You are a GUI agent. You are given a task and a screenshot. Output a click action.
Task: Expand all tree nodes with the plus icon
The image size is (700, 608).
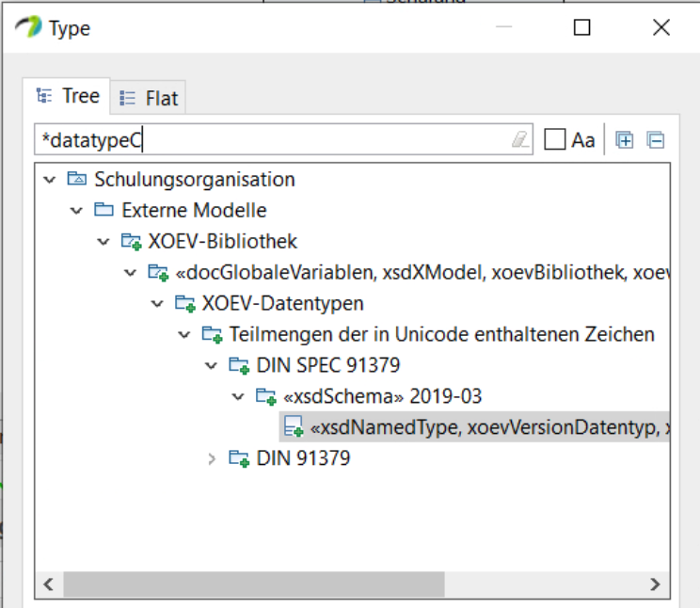pyautogui.click(x=624, y=140)
